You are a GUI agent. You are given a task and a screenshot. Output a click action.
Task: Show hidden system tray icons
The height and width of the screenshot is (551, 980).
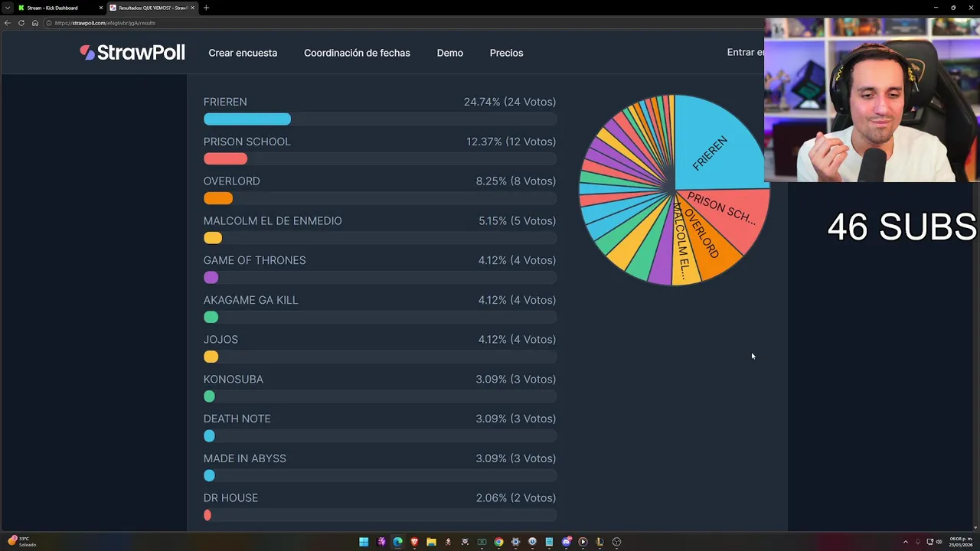(x=905, y=542)
